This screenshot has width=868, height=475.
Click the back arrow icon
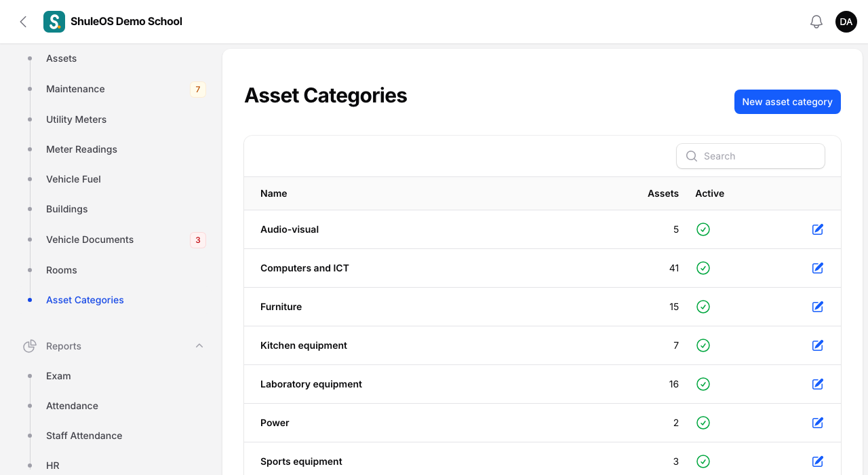pos(23,22)
